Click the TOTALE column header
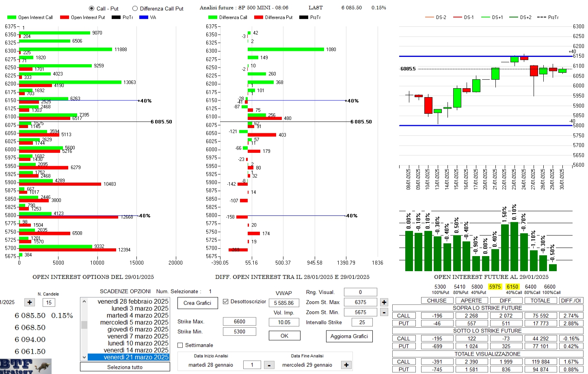Screen dimensions: 588x374 tap(540, 300)
